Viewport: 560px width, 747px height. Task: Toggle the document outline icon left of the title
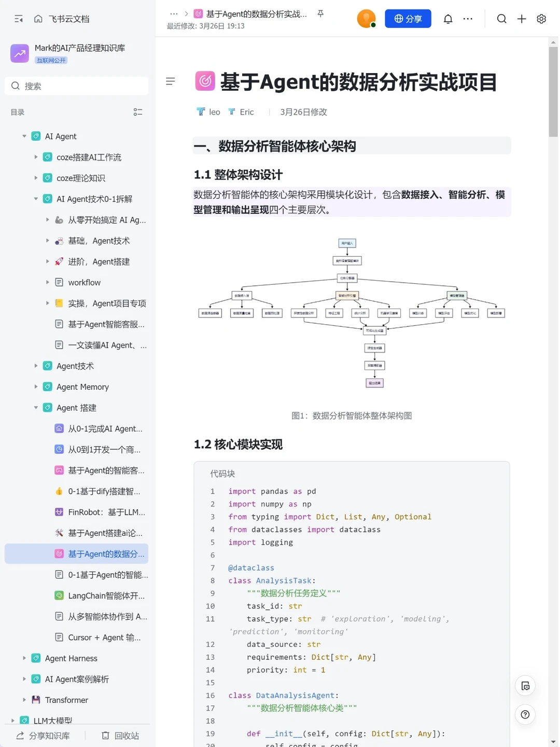(x=170, y=81)
